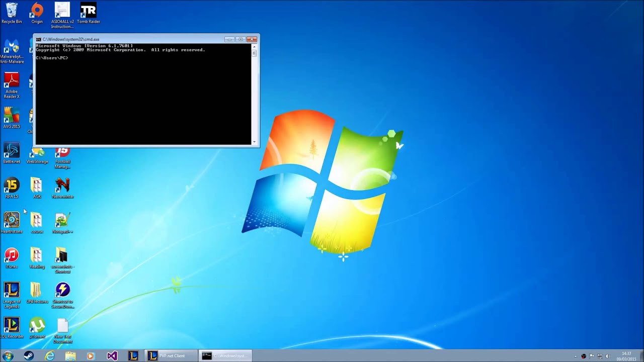
Task: Select the Battle.net desktop shortcut
Action: coord(12,153)
